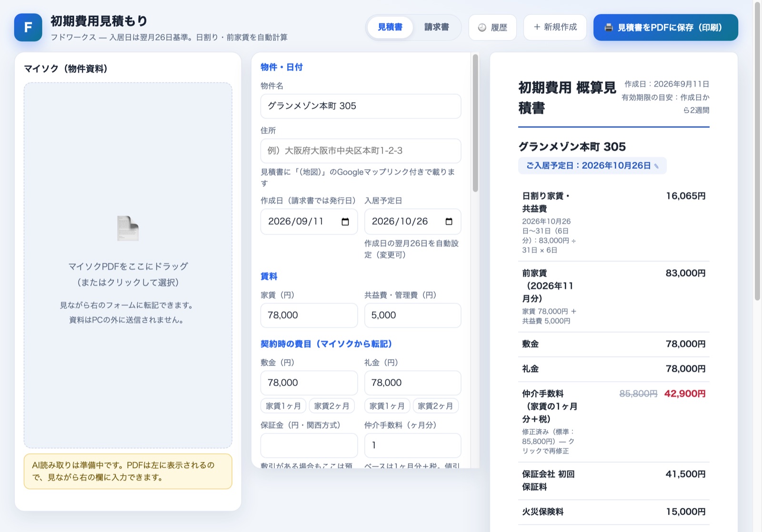Click the ご入居予定日：2026年10月26日 badge
This screenshot has width=762, height=532.
click(x=592, y=166)
